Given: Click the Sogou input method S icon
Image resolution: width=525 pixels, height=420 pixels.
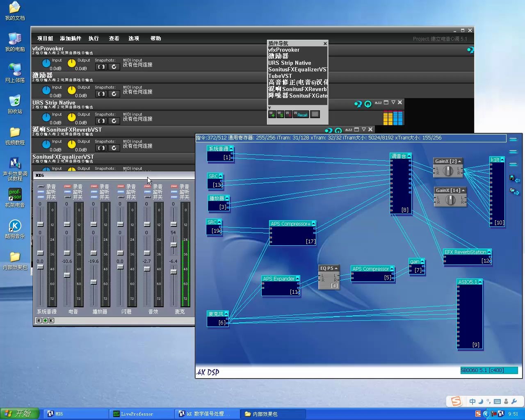Looking at the screenshot, I should (456, 402).
